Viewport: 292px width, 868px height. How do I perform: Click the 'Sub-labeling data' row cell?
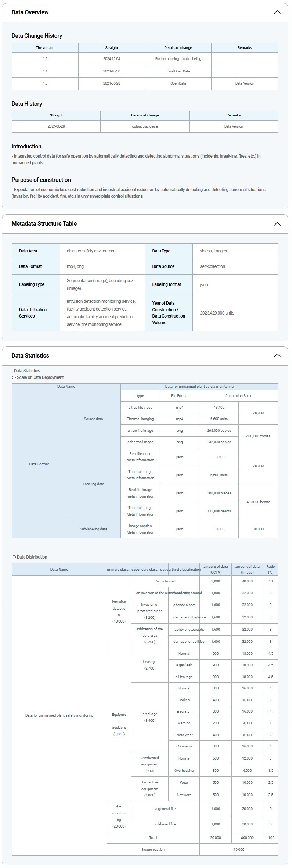tap(93, 529)
